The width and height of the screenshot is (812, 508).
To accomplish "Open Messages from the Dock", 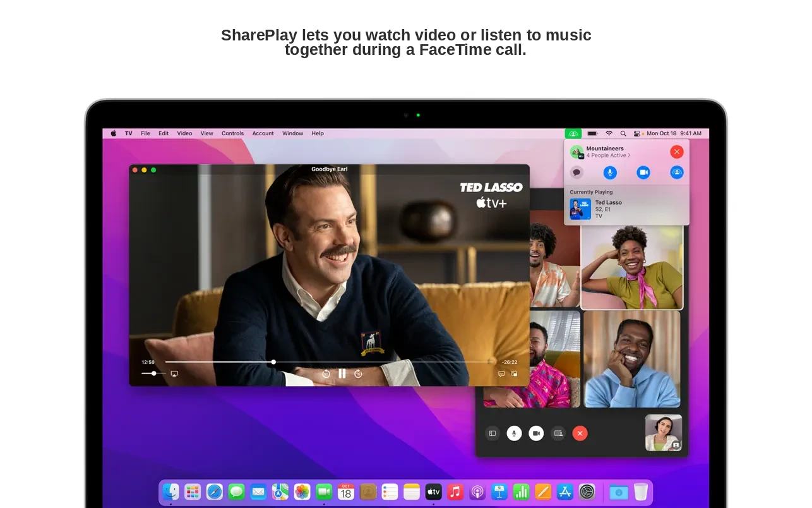I will 237,492.
